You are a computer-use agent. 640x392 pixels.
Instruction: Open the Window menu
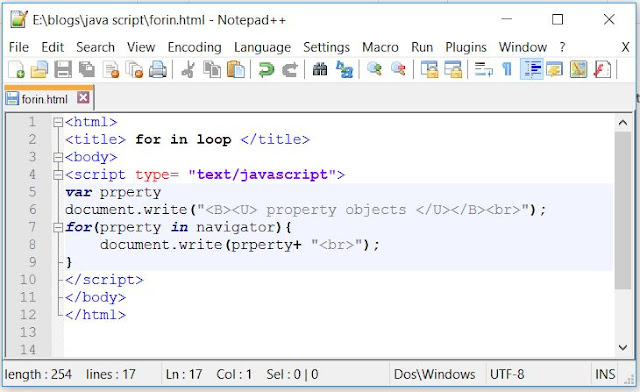[523, 47]
